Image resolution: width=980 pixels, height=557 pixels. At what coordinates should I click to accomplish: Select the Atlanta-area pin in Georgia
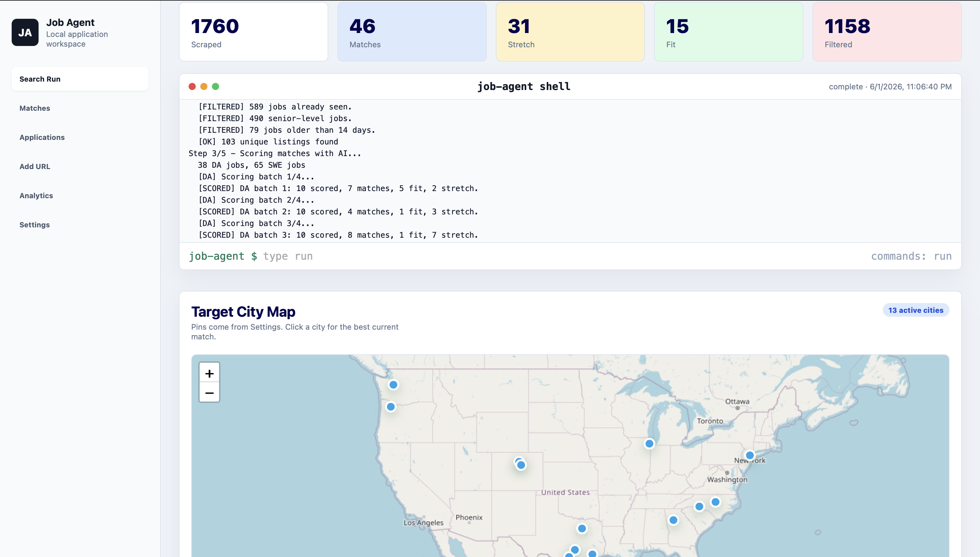coord(673,520)
